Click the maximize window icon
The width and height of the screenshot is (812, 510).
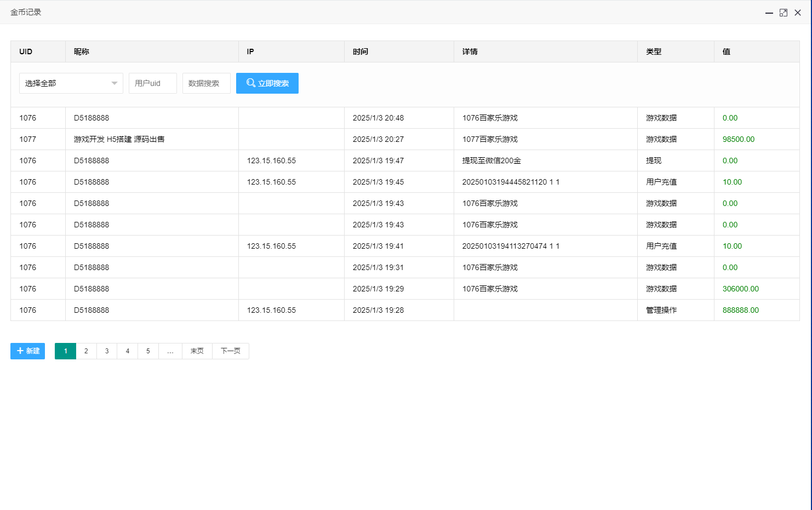784,12
